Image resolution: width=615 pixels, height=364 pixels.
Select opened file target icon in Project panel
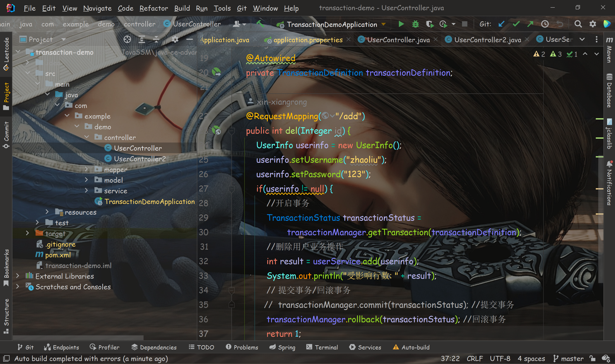click(x=127, y=39)
